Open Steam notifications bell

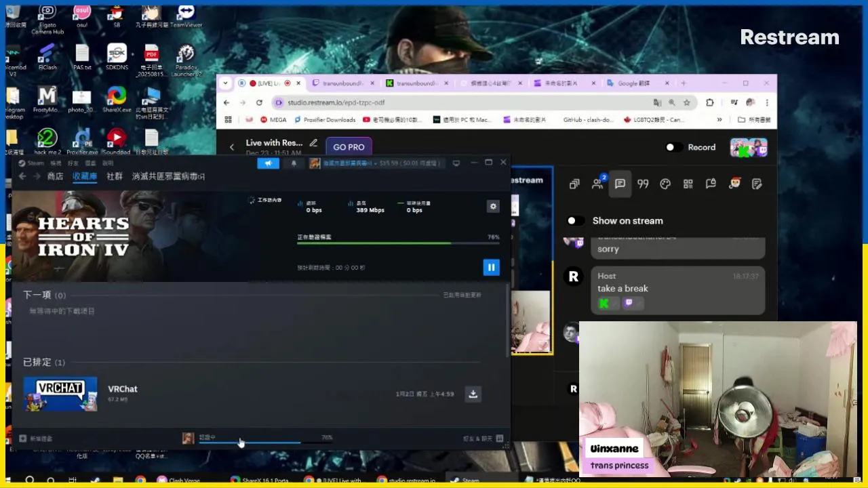coord(294,163)
